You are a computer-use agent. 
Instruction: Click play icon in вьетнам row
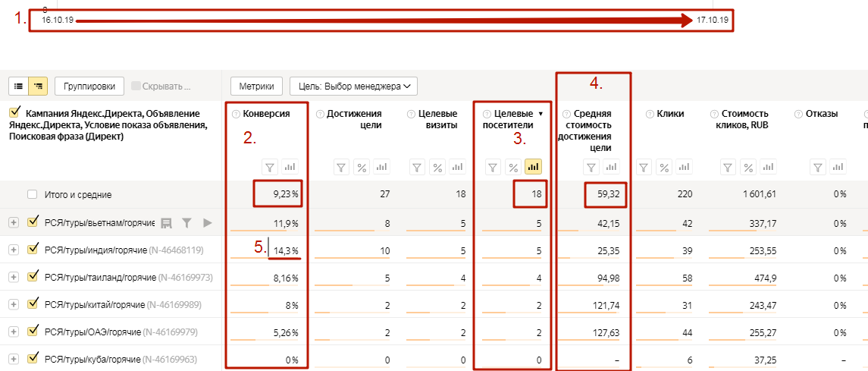coord(208,222)
